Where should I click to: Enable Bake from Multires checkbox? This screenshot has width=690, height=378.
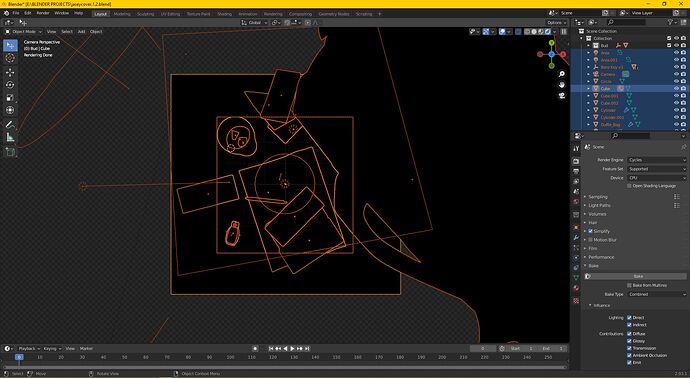(629, 286)
